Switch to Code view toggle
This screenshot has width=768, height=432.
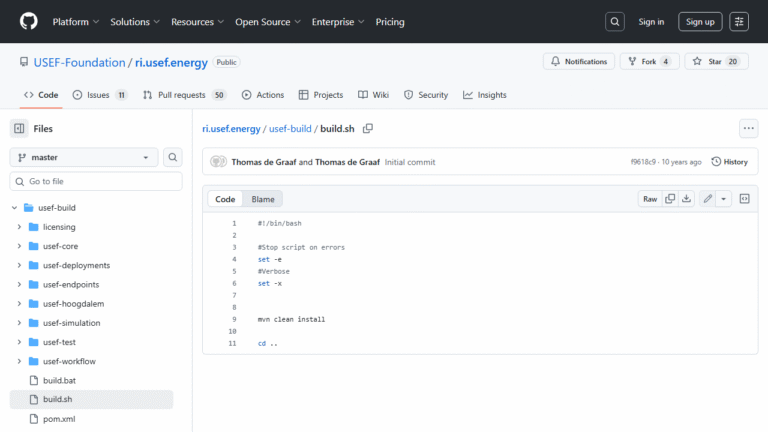(225, 199)
